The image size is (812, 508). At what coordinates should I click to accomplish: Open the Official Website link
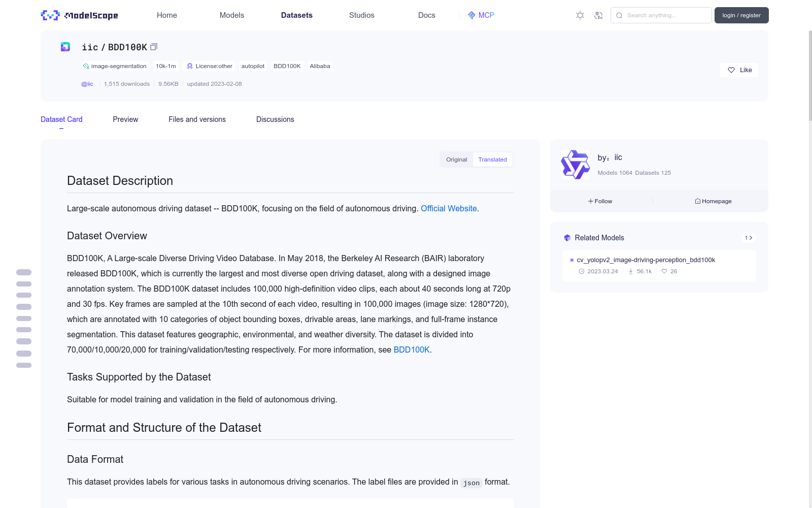(449, 208)
